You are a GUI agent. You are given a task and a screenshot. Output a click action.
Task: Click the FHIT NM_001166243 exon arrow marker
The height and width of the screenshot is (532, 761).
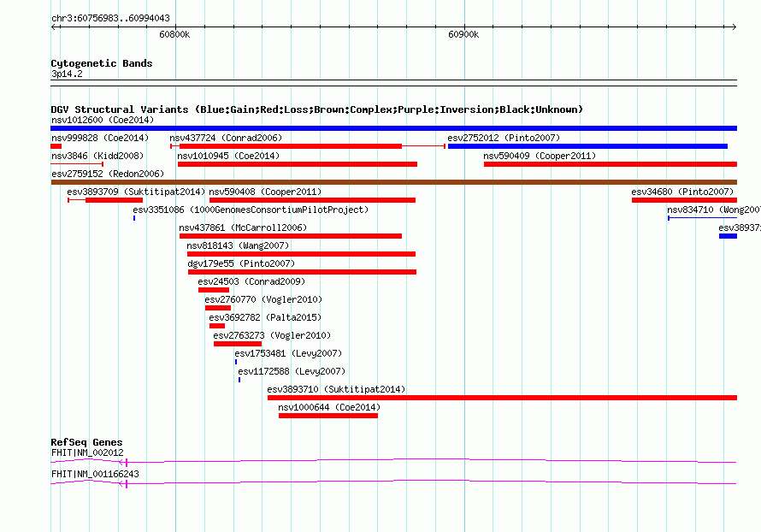(x=123, y=484)
